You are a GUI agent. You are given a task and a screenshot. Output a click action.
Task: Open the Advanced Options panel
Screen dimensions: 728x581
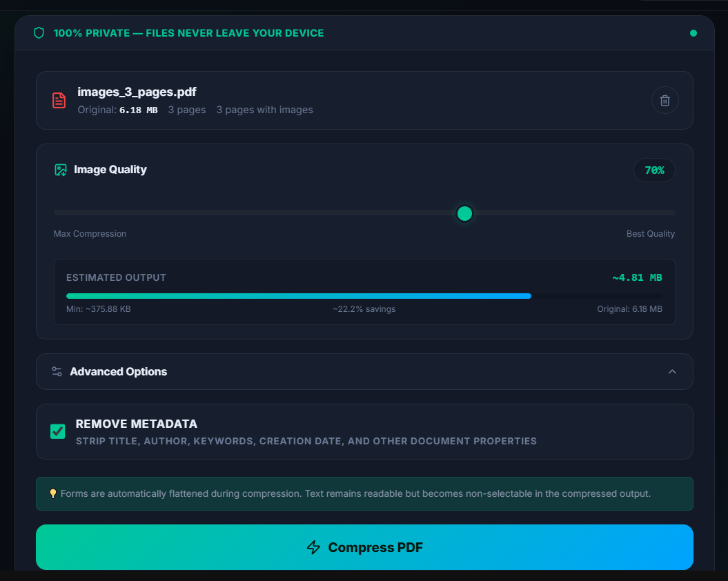pyautogui.click(x=364, y=371)
